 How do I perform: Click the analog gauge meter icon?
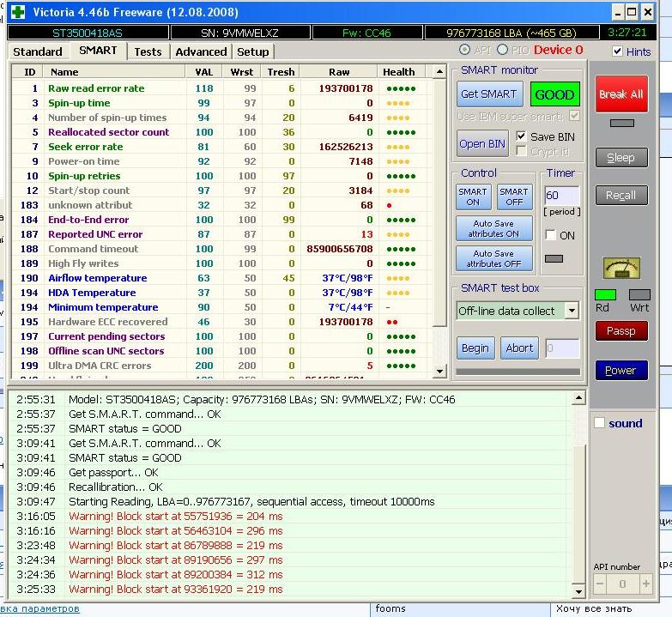621,269
